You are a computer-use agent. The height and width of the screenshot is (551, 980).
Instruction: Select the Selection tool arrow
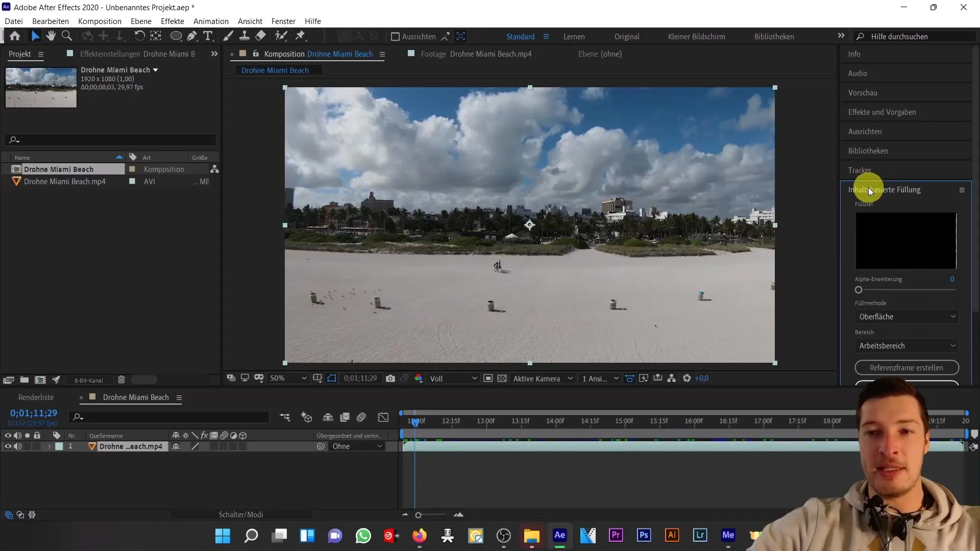[x=35, y=36]
